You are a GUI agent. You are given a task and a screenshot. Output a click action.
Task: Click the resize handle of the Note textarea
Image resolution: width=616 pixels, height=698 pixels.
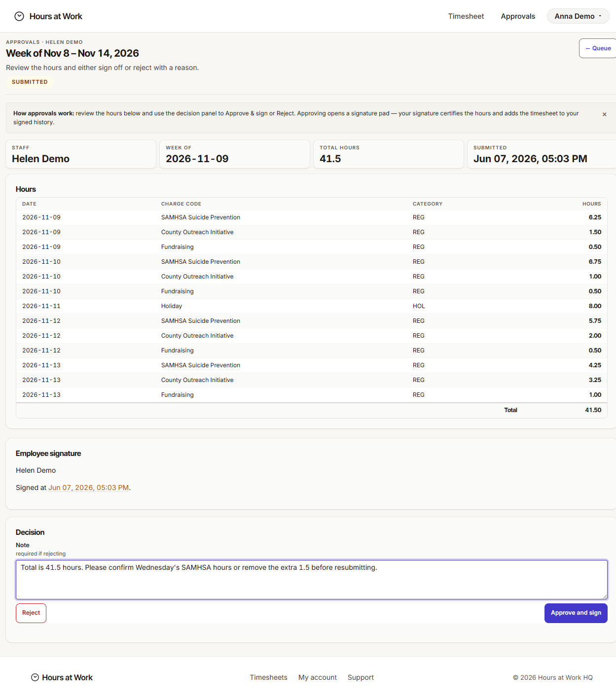604,596
